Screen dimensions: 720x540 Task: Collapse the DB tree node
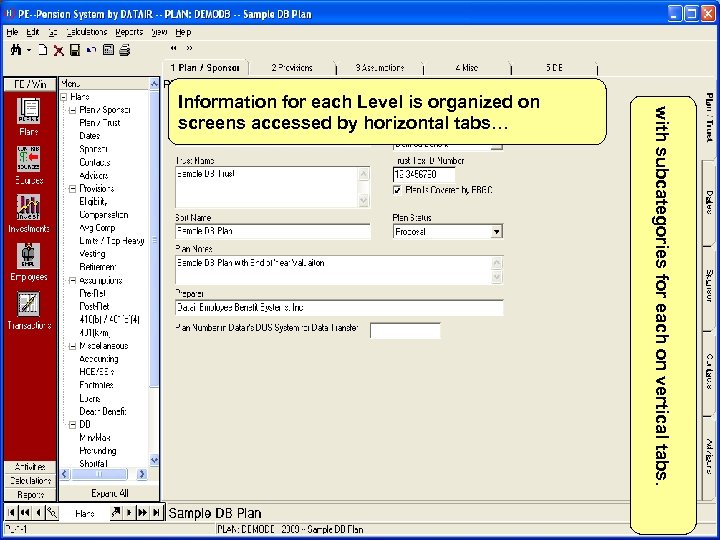pos(73,425)
